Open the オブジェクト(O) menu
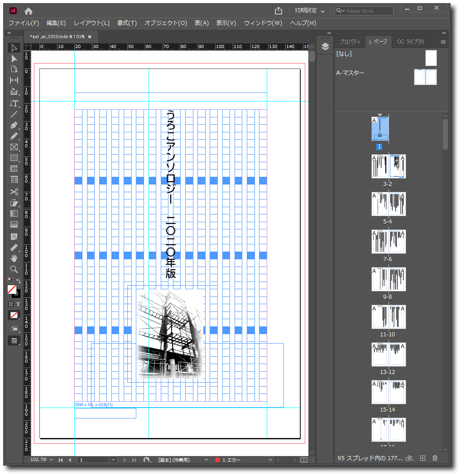 pos(165,23)
